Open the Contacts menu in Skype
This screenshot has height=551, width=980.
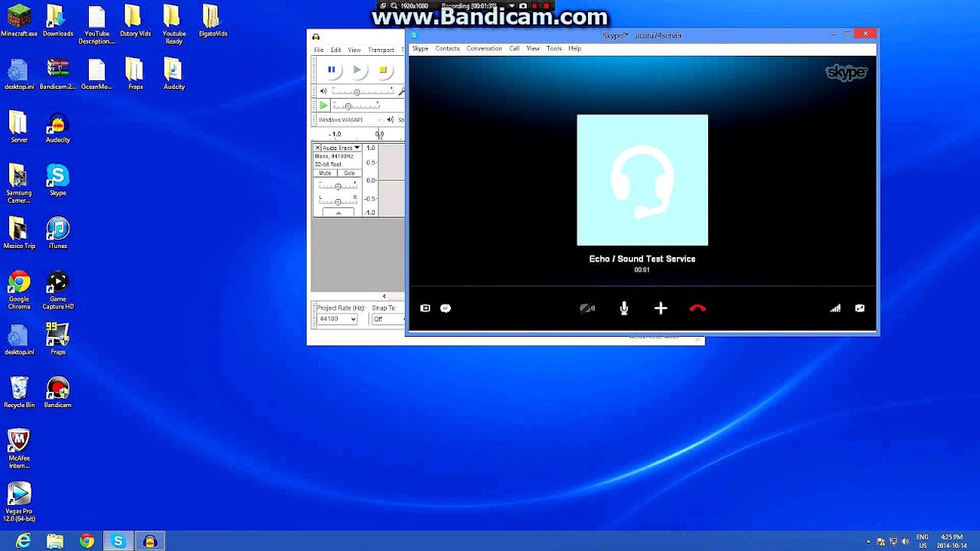pos(447,48)
